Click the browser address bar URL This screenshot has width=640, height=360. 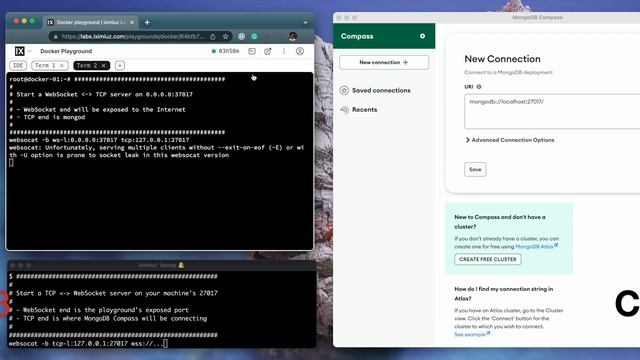point(132,36)
